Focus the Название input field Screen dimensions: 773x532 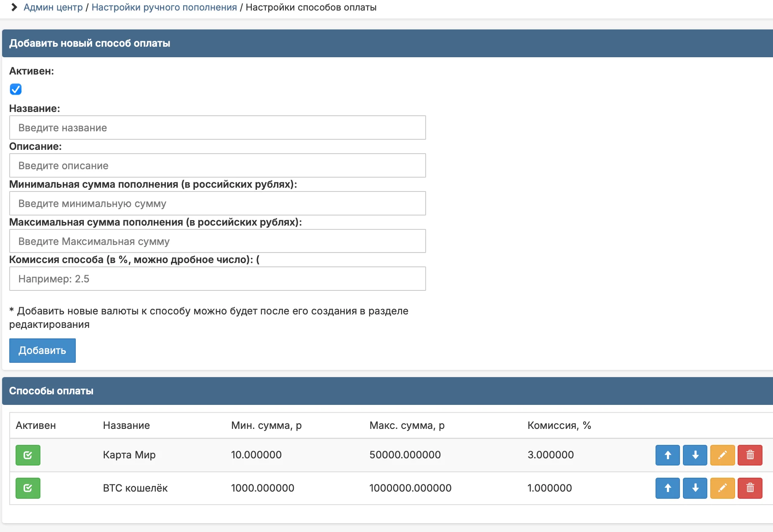[218, 128]
